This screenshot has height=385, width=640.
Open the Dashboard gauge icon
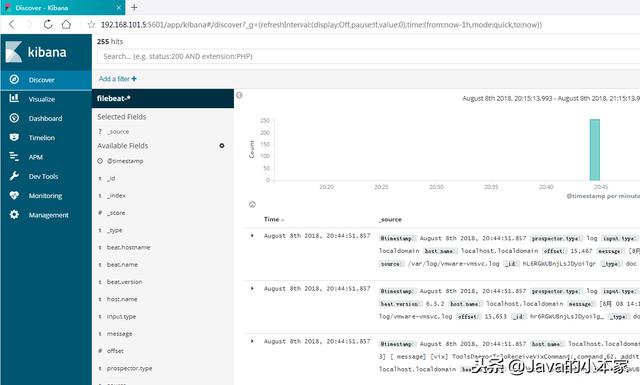14,118
